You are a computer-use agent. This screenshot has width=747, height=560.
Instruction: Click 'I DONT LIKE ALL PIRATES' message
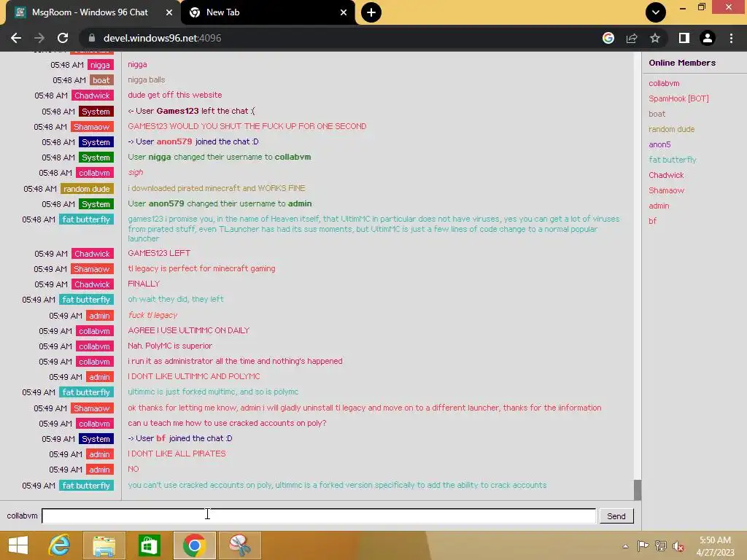pos(177,454)
